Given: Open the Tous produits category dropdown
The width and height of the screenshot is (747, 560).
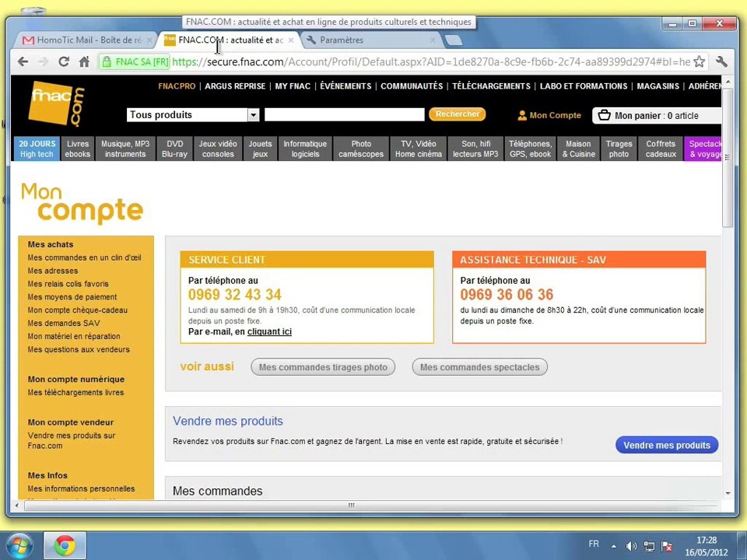Looking at the screenshot, I should [x=193, y=115].
